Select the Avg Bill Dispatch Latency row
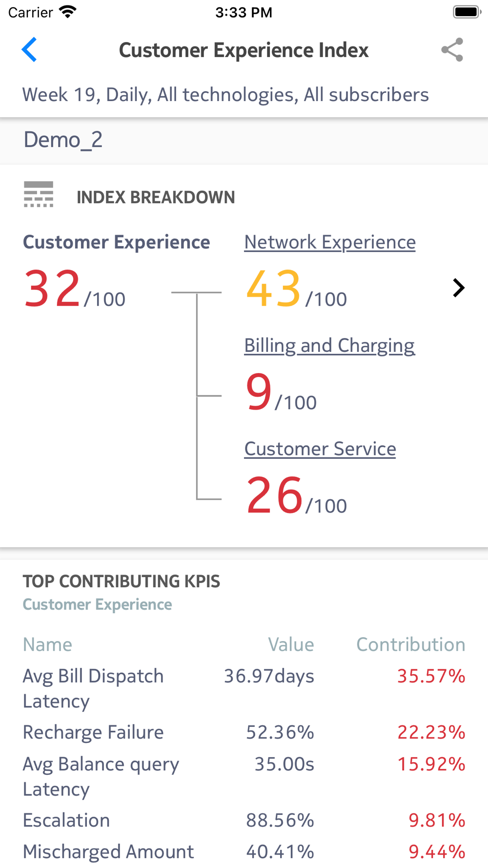 tap(244, 688)
